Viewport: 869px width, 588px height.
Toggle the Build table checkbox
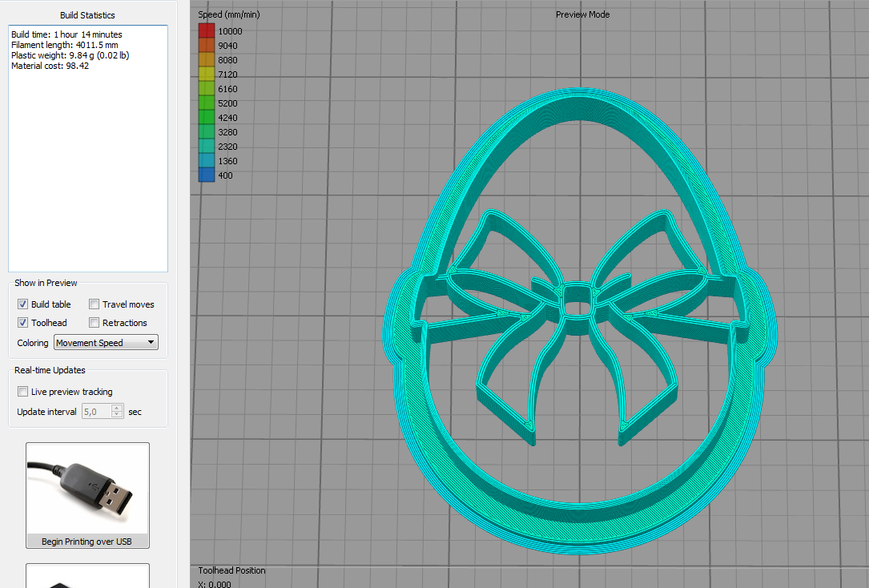(x=23, y=304)
